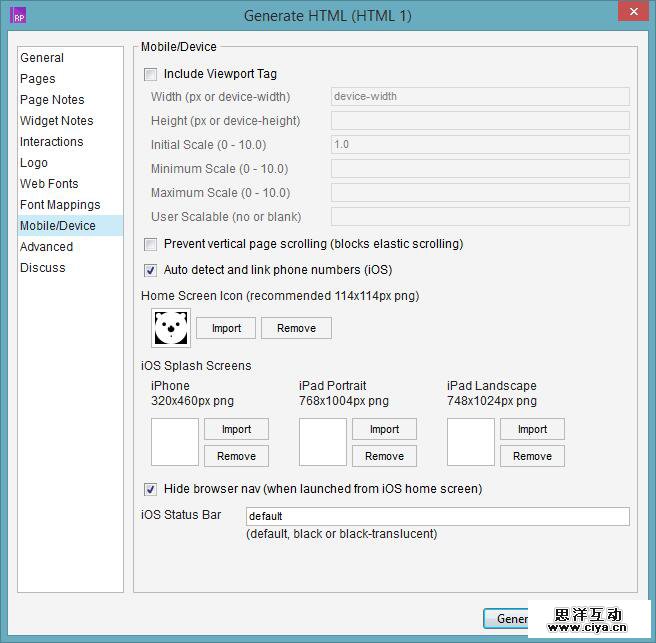Toggle Prevent vertical page scrolling checkbox
656x643 pixels.
(x=150, y=244)
